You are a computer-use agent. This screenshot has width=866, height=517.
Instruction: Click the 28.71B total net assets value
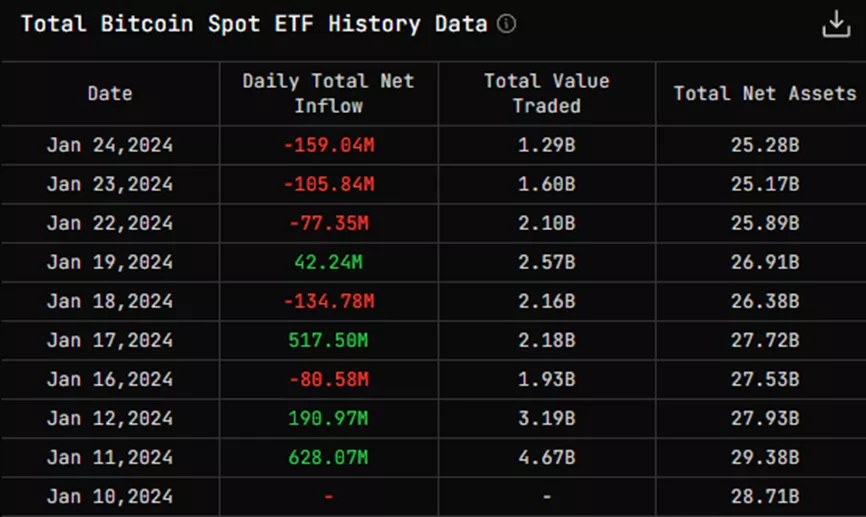coord(765,496)
